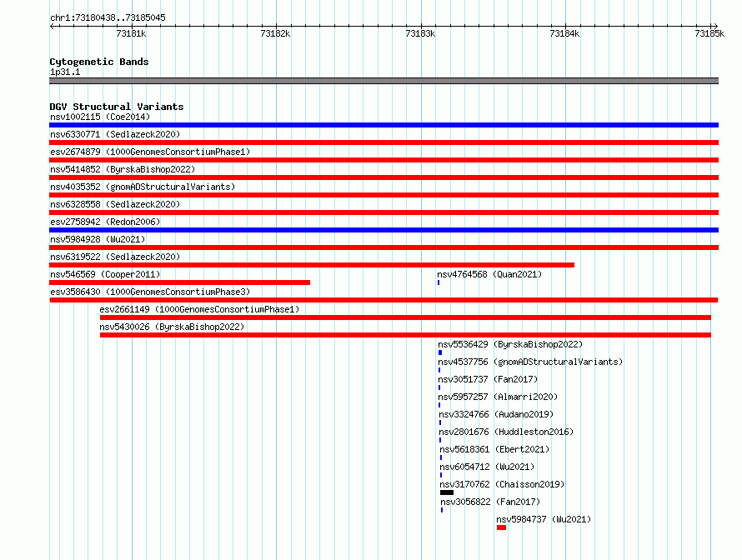Select the blue bar under nsv1002115
The width and height of the screenshot is (742, 560).
tap(384, 125)
